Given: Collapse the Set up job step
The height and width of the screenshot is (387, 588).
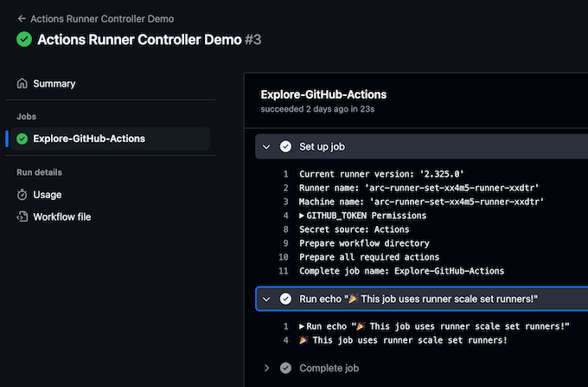Looking at the screenshot, I should (x=266, y=147).
